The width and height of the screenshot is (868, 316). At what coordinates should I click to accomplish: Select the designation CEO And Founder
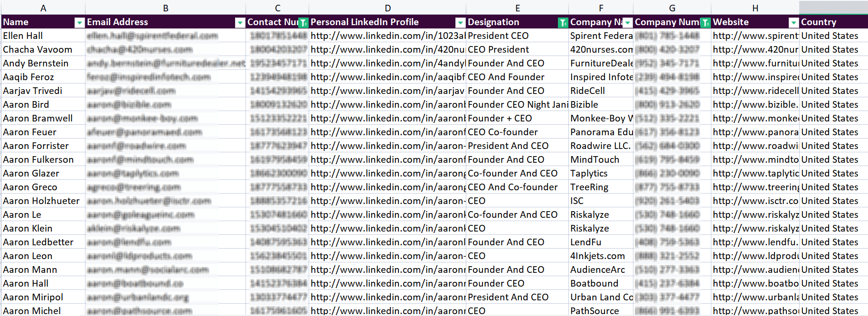pos(518,77)
